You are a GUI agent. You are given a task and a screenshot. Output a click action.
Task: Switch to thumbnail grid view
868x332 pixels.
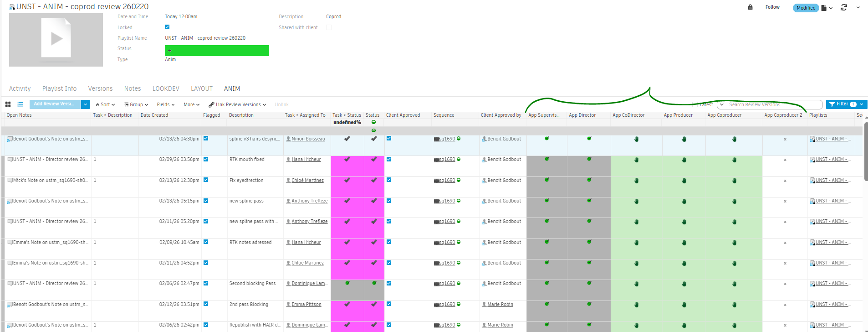8,104
